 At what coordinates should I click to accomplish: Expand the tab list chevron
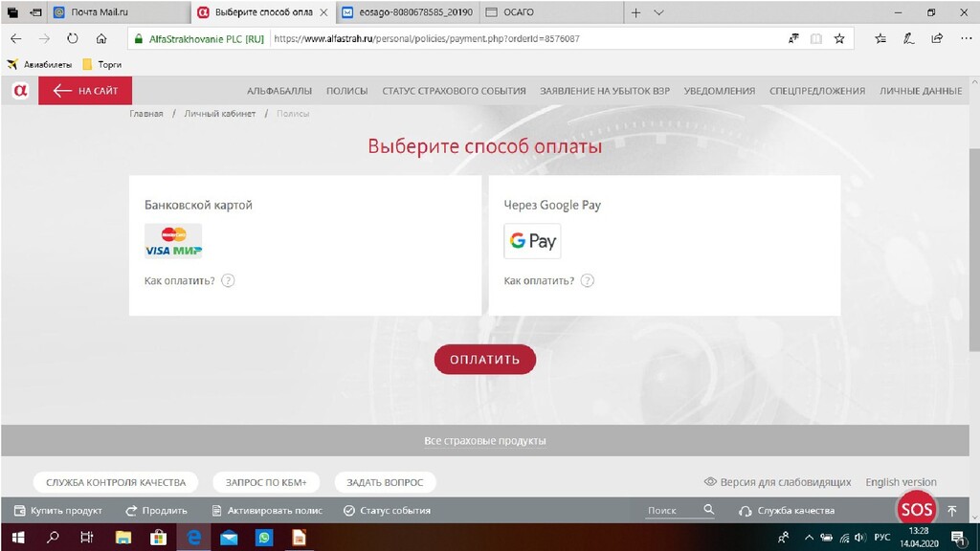tap(658, 12)
